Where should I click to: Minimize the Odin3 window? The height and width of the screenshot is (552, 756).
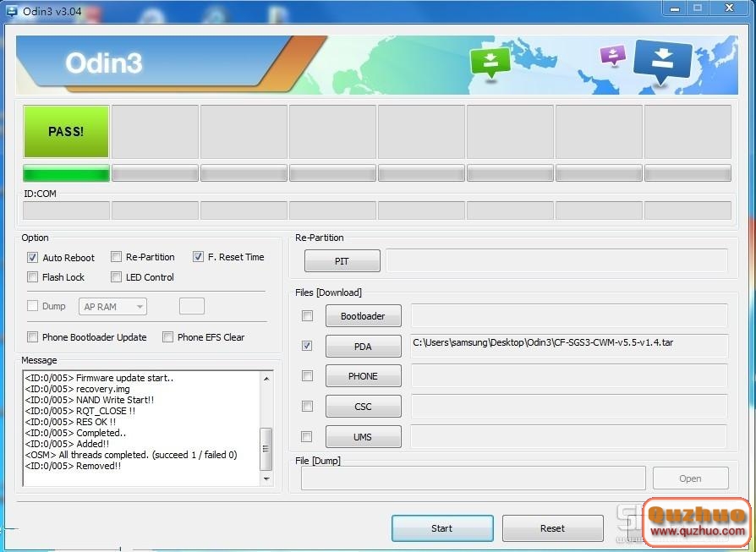tap(675, 8)
